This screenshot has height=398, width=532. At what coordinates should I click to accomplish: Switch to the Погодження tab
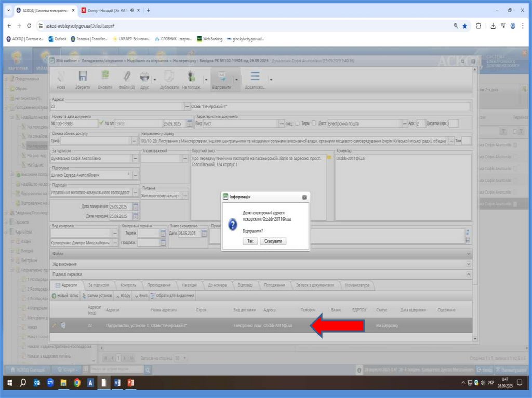273,285
